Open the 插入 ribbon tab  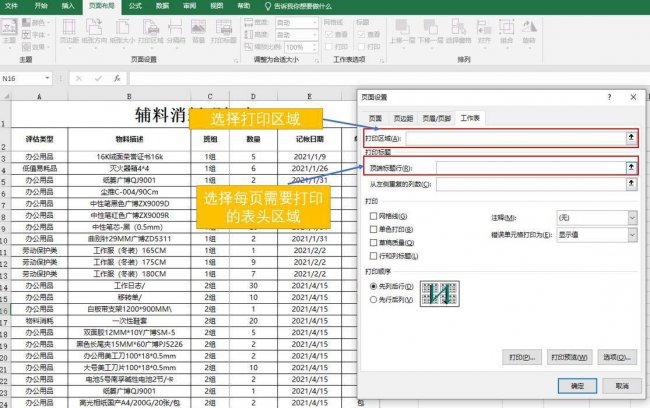68,6
